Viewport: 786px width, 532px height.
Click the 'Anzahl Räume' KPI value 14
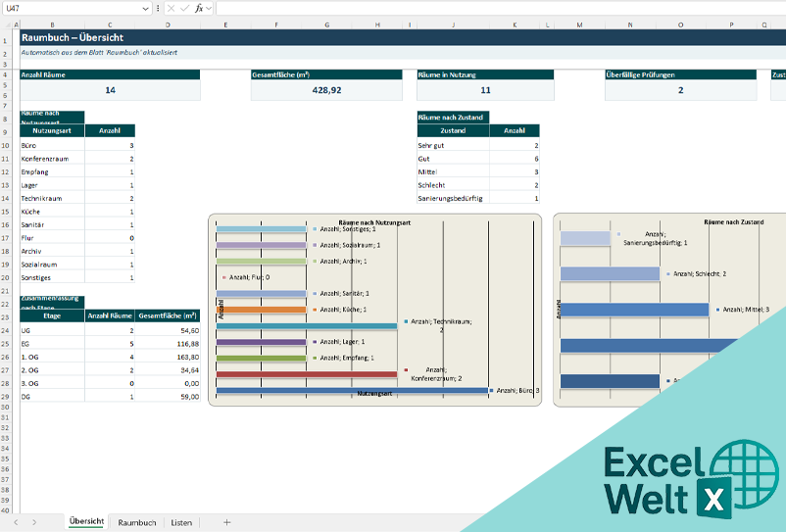(x=110, y=90)
